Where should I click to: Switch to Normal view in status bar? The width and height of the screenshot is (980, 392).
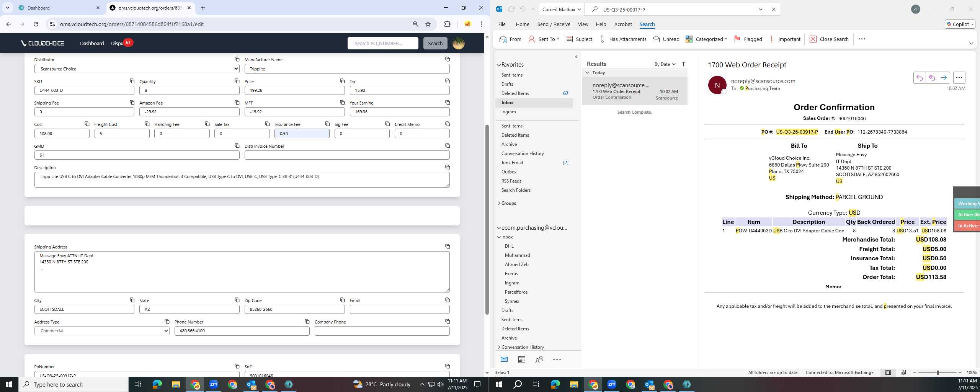click(888, 372)
